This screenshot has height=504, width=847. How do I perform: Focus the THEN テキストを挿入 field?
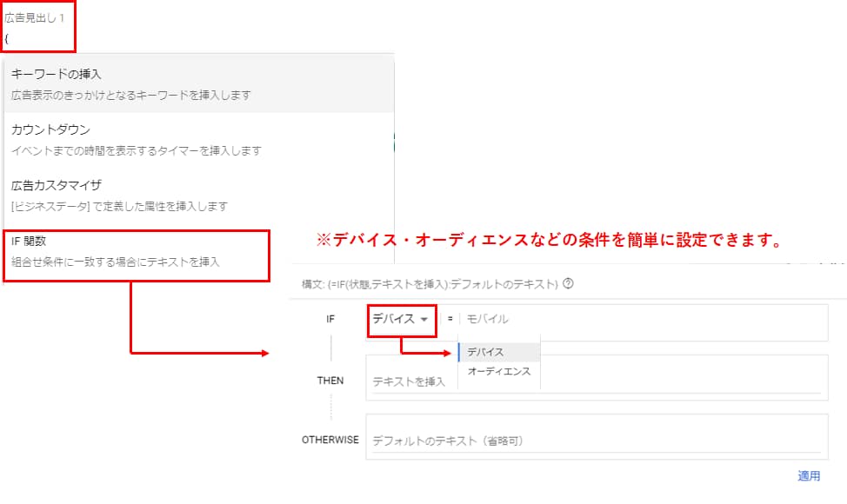(409, 381)
